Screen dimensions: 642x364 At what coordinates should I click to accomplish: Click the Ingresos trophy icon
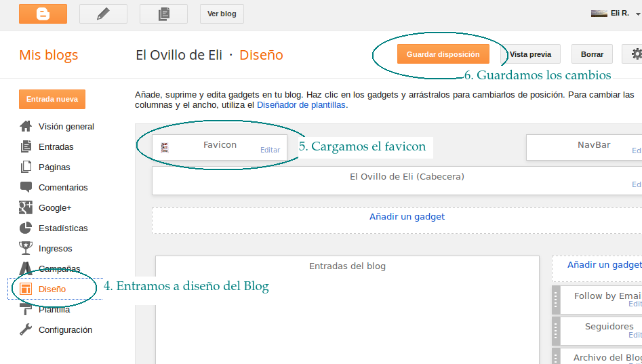[26, 248]
